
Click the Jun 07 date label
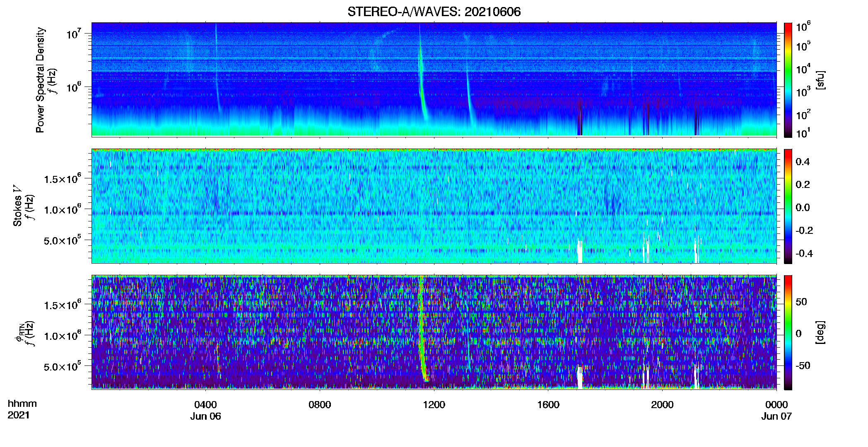776,416
